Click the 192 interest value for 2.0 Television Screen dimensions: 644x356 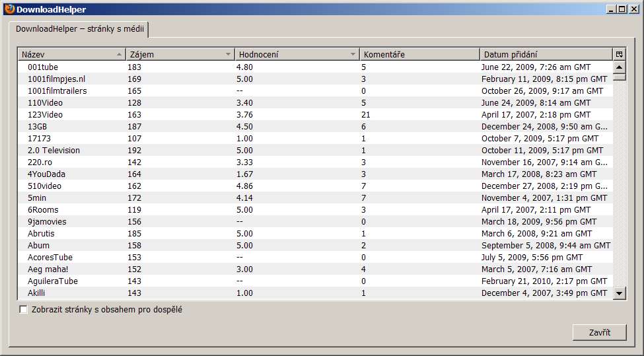(x=134, y=151)
